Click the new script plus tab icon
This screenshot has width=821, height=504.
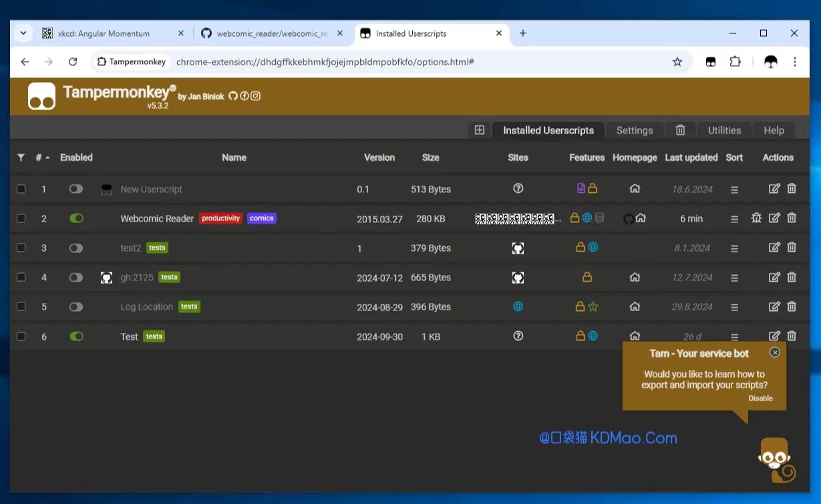(480, 130)
